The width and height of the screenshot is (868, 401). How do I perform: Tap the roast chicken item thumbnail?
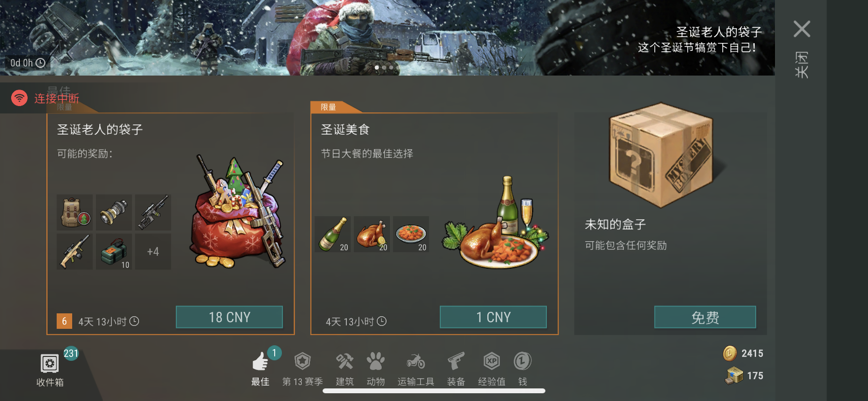(372, 234)
